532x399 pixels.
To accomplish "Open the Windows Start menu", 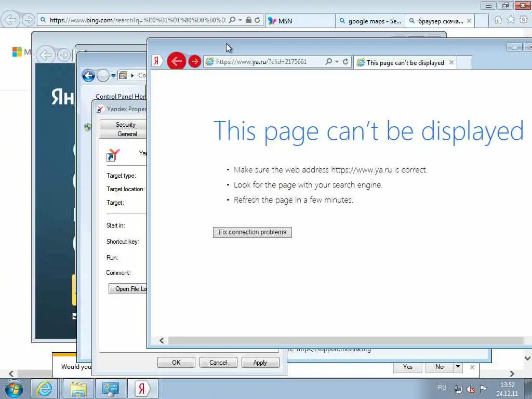I will pos(14,389).
